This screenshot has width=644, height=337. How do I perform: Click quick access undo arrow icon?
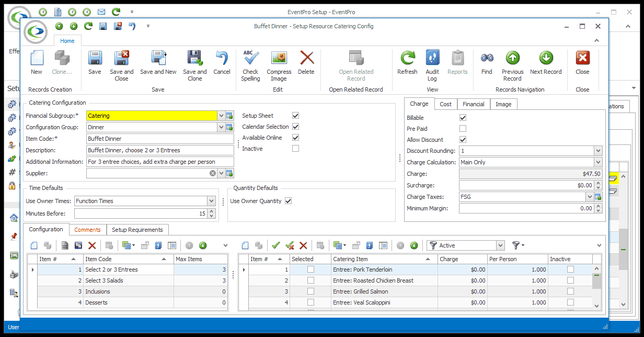(x=132, y=26)
